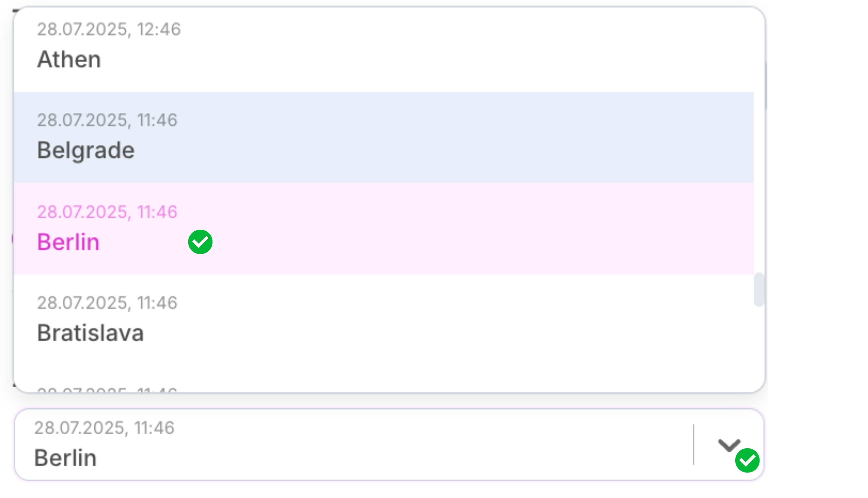Click the green checkmark badge on combo box
The height and width of the screenshot is (498, 868).
coord(747,460)
